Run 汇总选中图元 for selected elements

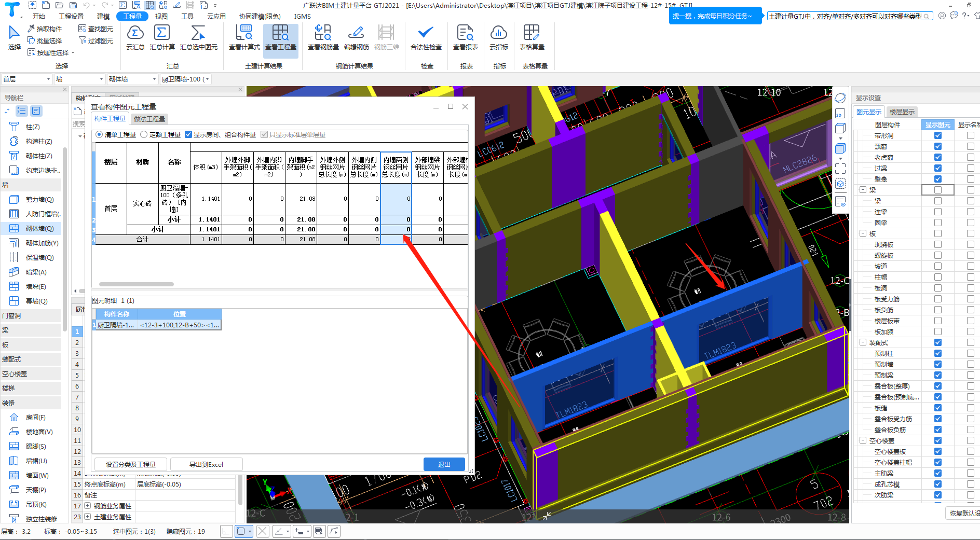(x=198, y=37)
